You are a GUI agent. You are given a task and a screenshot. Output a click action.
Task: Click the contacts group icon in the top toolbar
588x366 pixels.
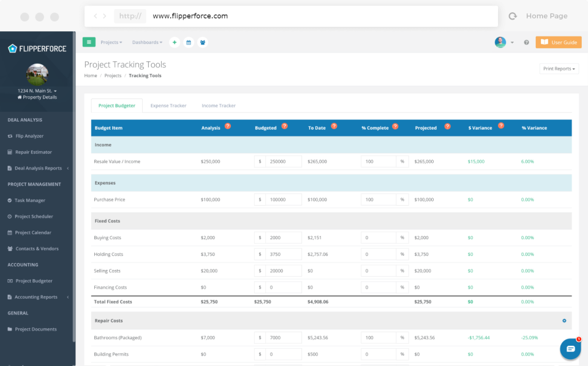coord(203,42)
